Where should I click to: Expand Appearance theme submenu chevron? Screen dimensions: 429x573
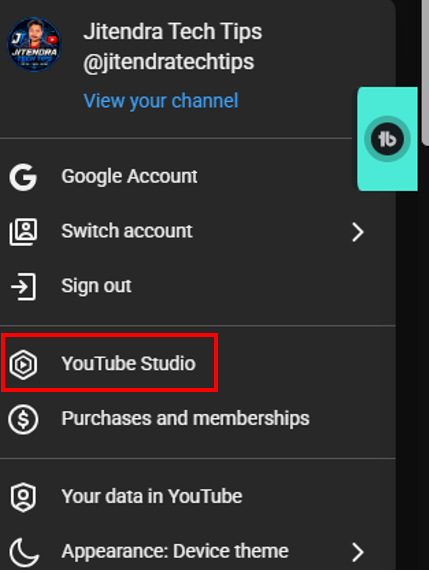coord(358,552)
